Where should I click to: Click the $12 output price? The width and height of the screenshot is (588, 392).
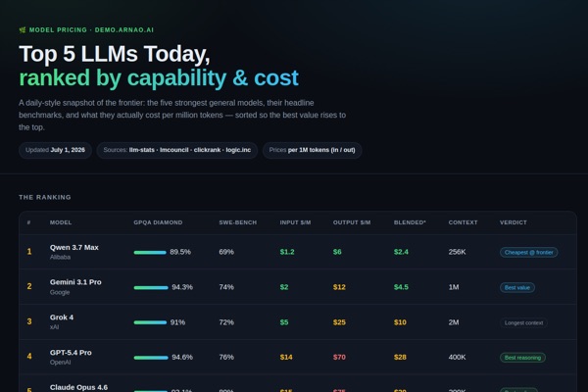pyautogui.click(x=339, y=287)
